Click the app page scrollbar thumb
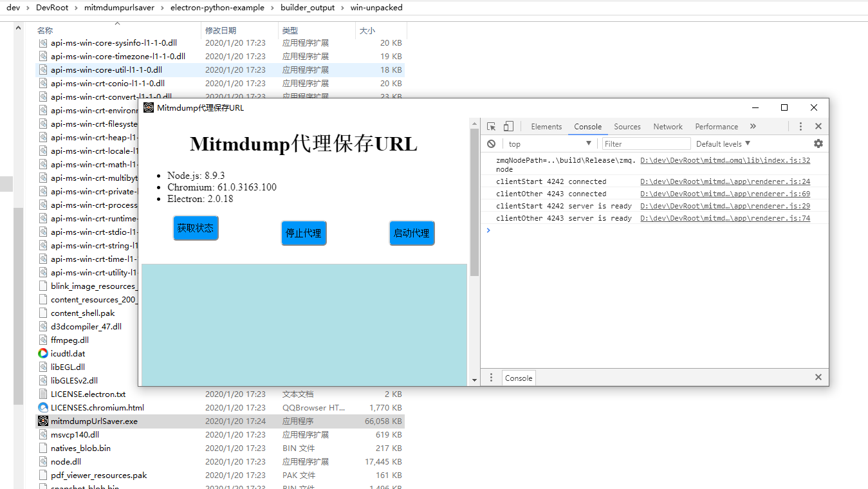 [x=475, y=202]
